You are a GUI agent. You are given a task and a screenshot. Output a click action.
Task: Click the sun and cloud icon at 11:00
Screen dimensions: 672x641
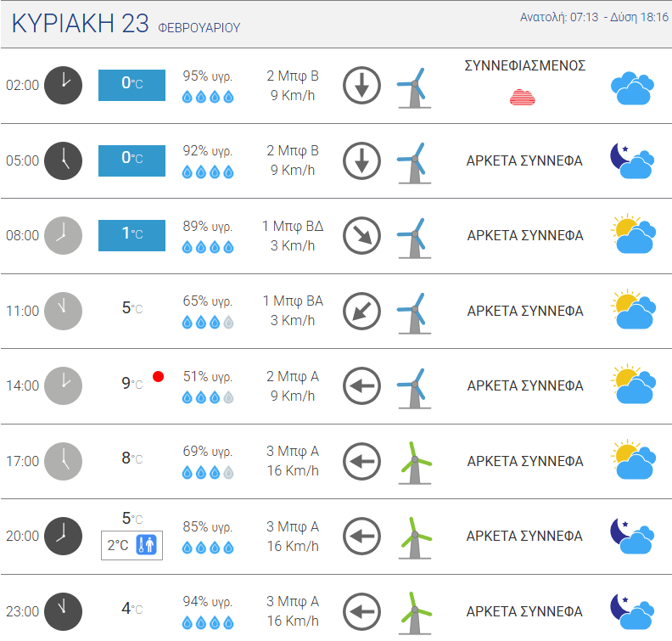[x=634, y=309]
